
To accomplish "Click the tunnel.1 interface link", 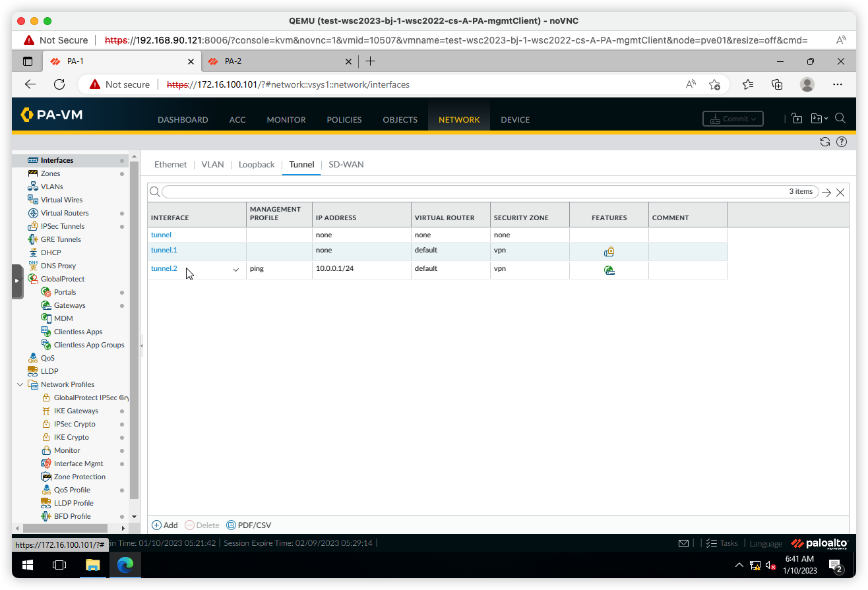I will (x=164, y=250).
